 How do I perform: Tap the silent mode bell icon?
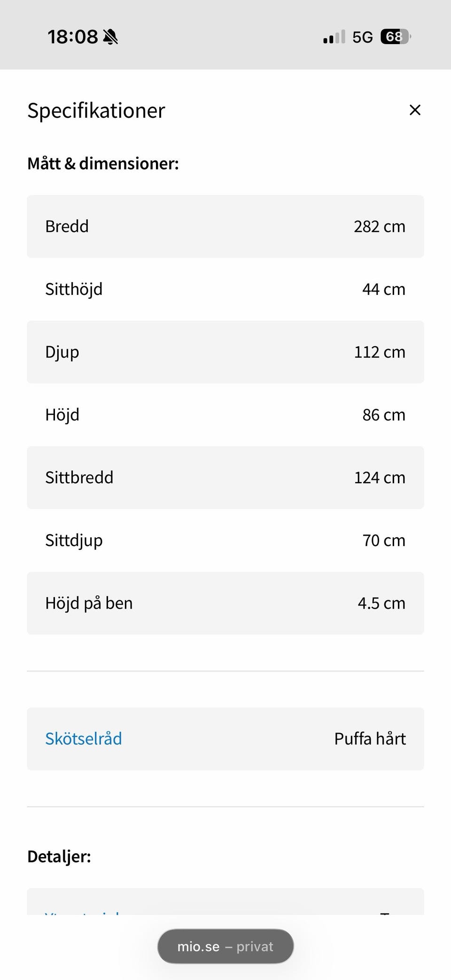click(111, 37)
